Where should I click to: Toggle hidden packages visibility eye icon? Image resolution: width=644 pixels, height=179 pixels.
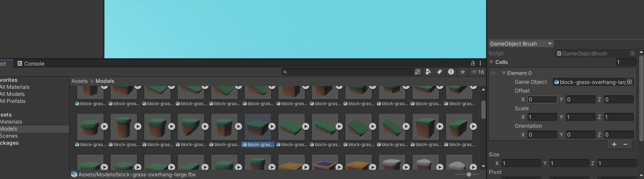pos(477,72)
